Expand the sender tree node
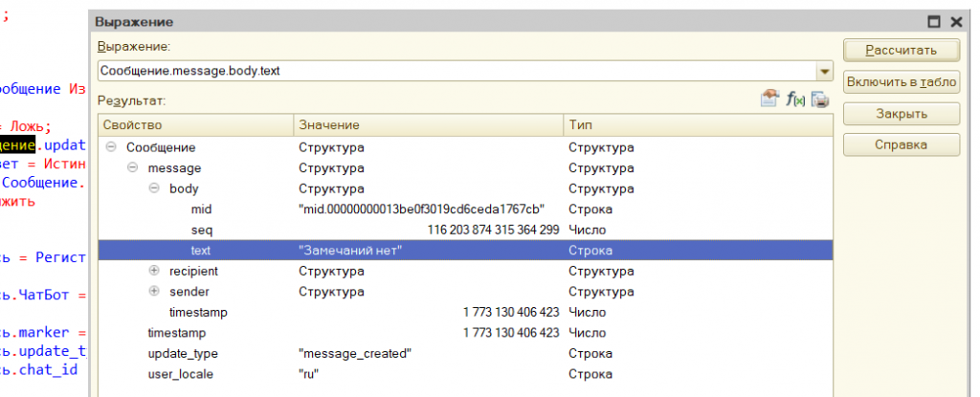Screen dimensions: 980x397 tap(154, 292)
